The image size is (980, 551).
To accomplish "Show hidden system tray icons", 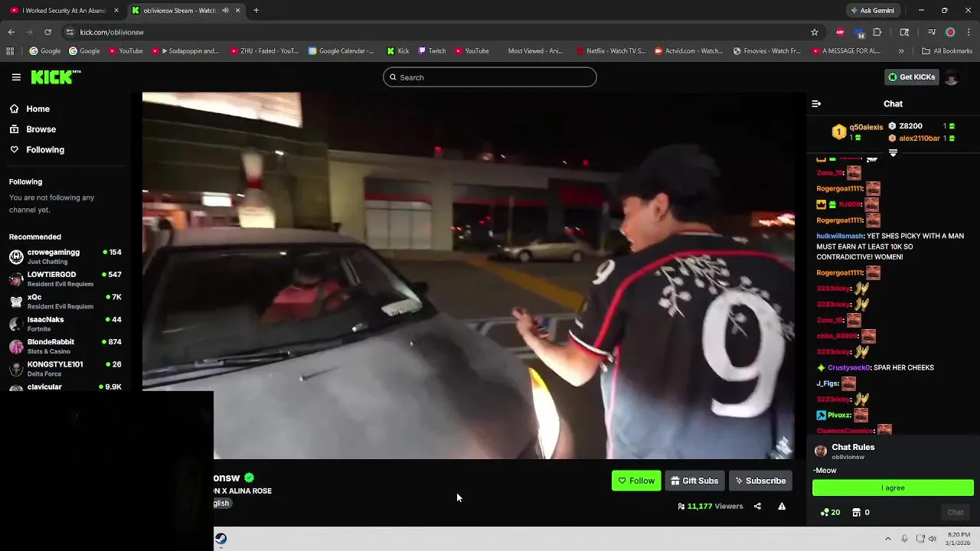I will point(888,539).
